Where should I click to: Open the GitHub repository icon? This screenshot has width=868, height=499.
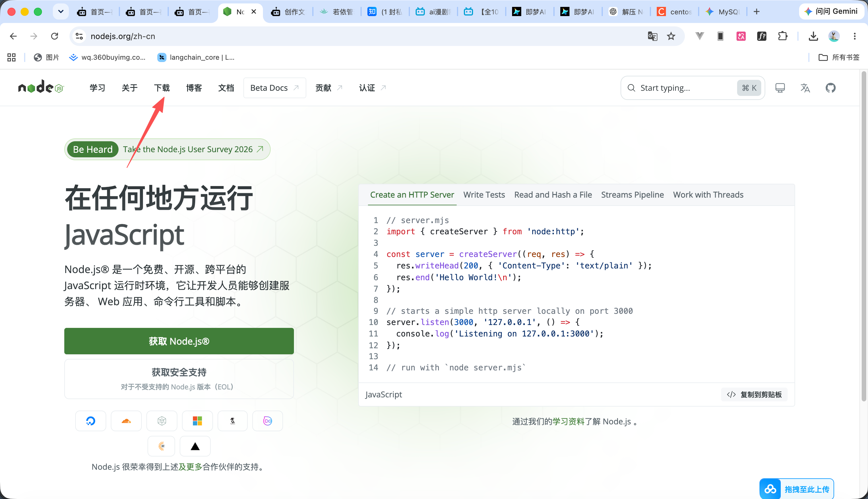coord(830,88)
